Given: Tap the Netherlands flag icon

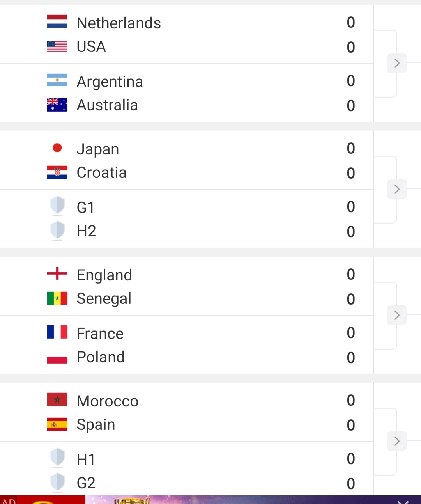Looking at the screenshot, I should tap(57, 22).
